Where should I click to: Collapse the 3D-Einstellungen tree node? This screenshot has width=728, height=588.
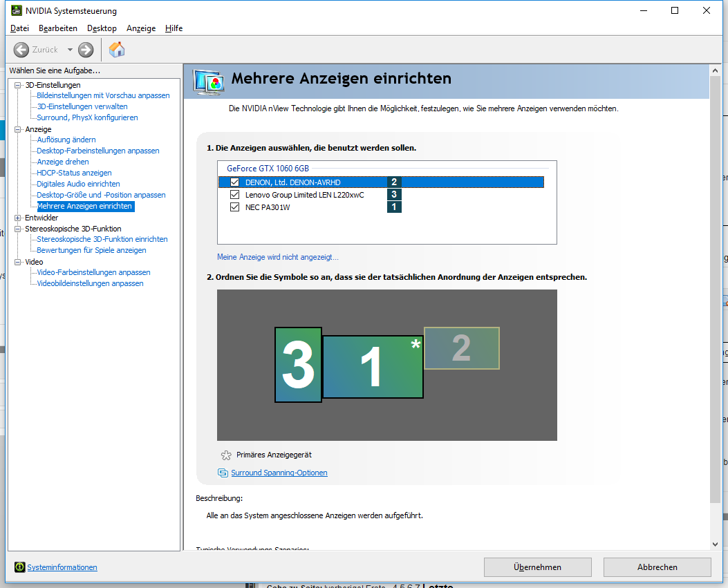click(18, 85)
